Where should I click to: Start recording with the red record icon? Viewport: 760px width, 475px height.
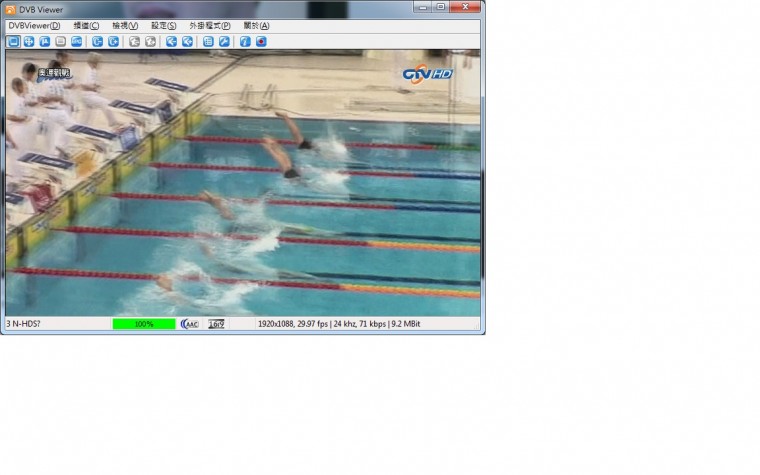[261, 42]
